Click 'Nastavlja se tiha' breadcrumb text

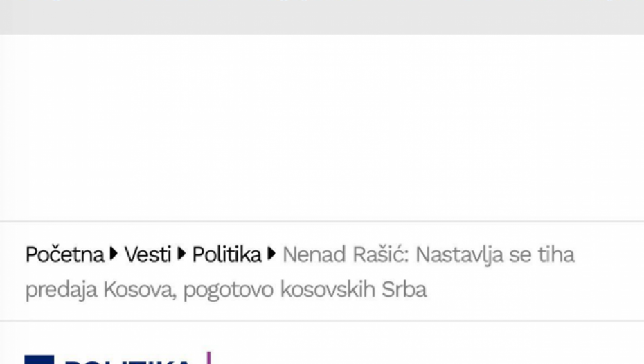495,255
